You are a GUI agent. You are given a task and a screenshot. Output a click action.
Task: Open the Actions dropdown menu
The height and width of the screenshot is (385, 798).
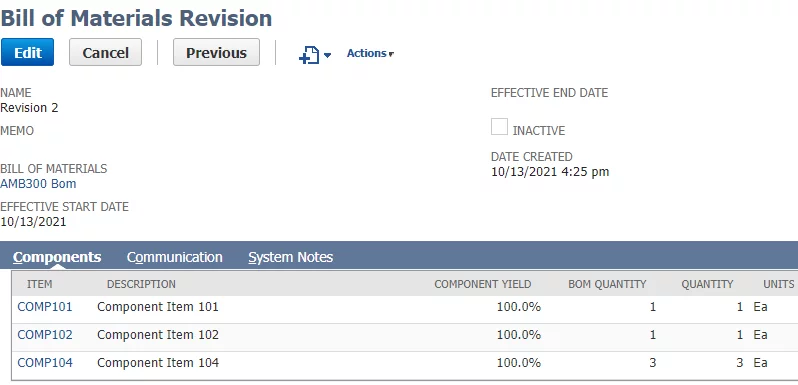(x=370, y=53)
